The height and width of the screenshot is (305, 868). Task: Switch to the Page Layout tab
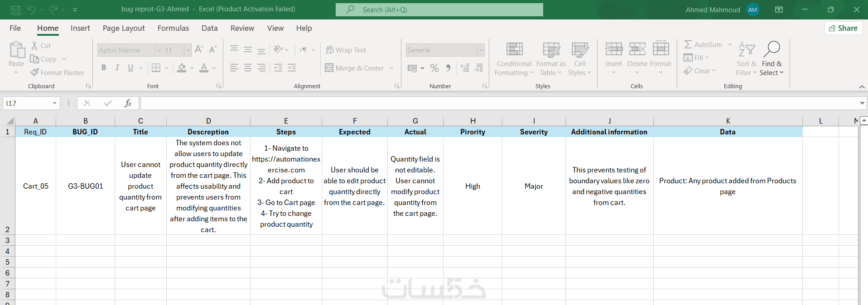point(124,28)
